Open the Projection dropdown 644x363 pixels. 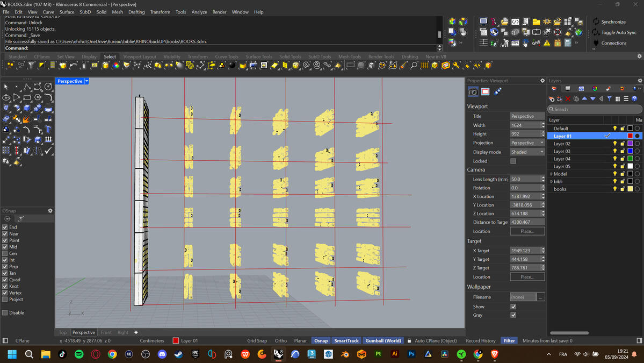click(x=526, y=143)
